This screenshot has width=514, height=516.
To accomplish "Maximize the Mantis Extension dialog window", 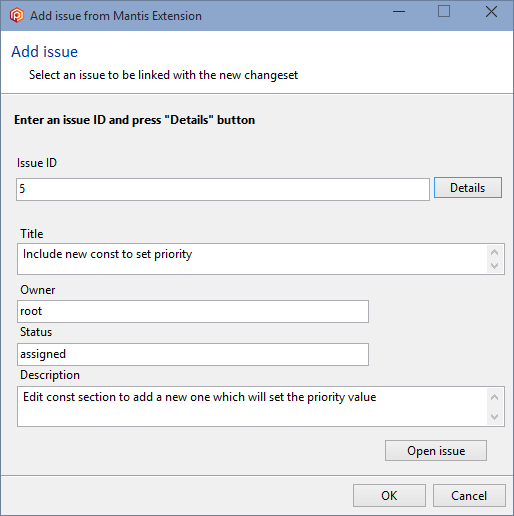I will pos(444,12).
